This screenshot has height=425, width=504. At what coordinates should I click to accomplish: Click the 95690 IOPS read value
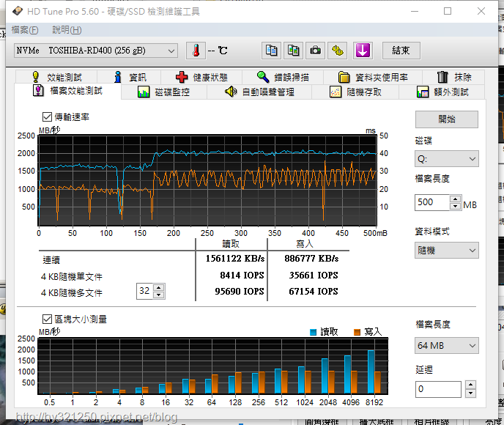[240, 291]
